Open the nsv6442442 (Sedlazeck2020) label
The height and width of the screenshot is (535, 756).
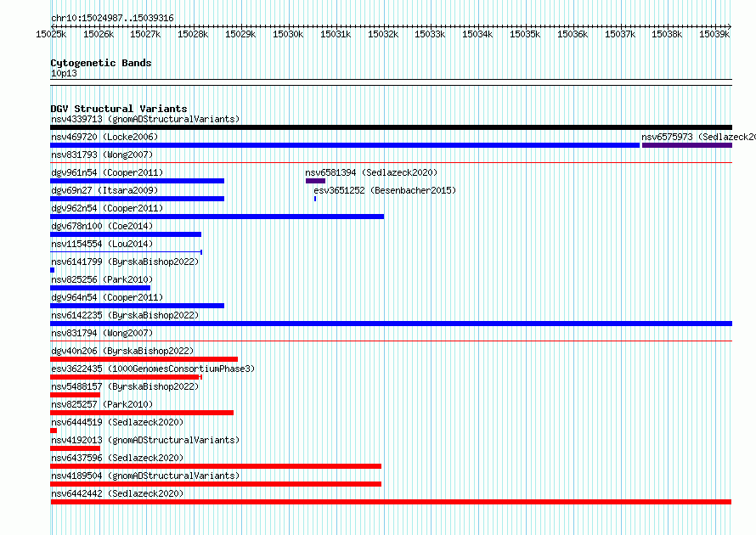(x=117, y=493)
